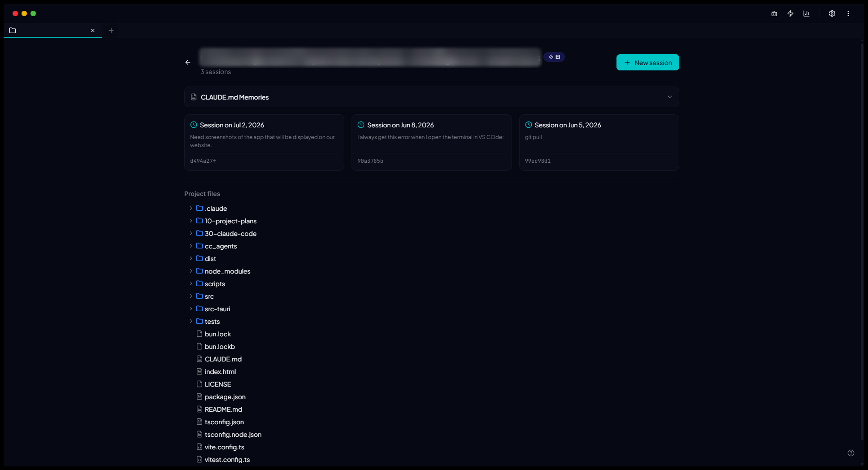Expand the dist folder chevron
868x470 pixels.
pos(191,258)
